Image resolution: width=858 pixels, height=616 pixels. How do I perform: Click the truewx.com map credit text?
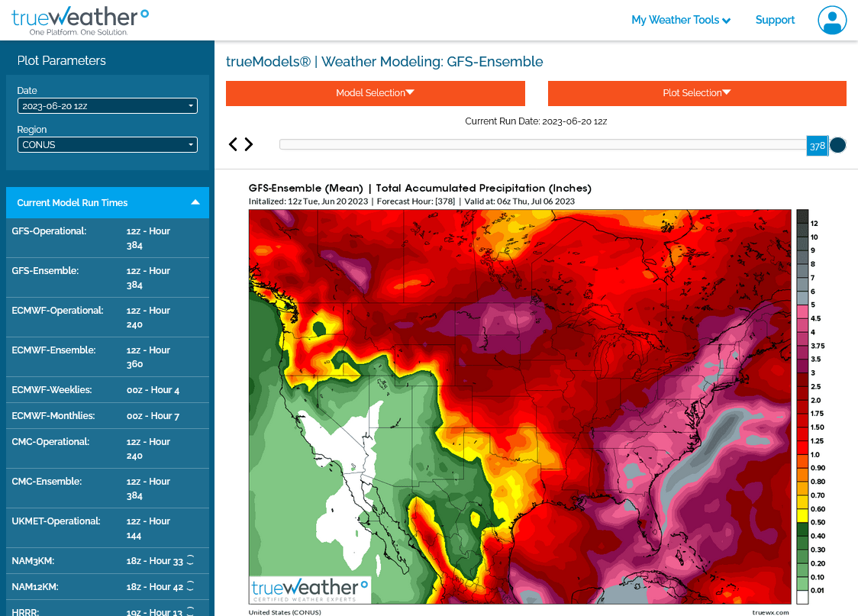770,612
